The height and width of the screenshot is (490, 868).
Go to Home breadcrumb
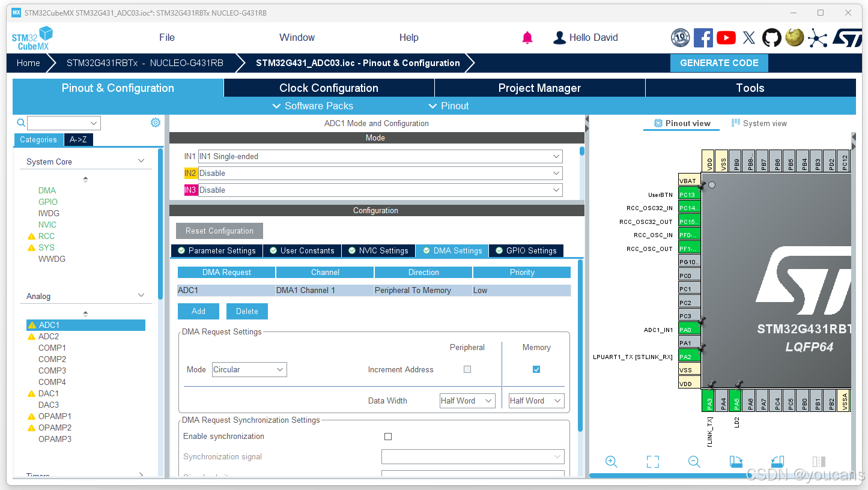point(28,63)
